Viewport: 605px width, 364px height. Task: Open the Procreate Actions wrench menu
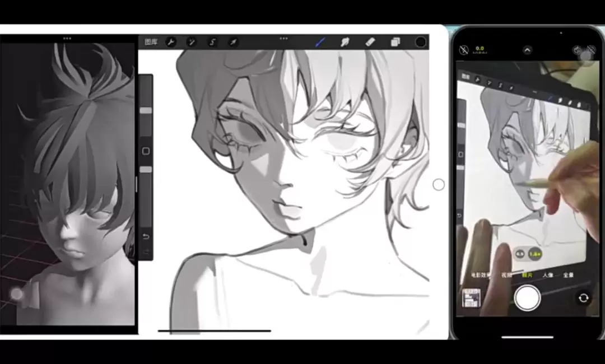coord(171,42)
